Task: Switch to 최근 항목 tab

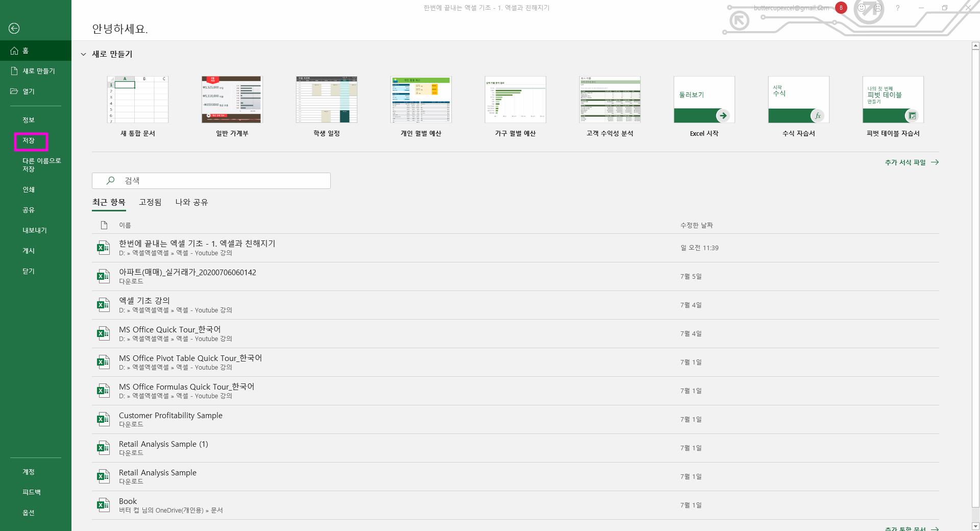Action: (x=109, y=202)
